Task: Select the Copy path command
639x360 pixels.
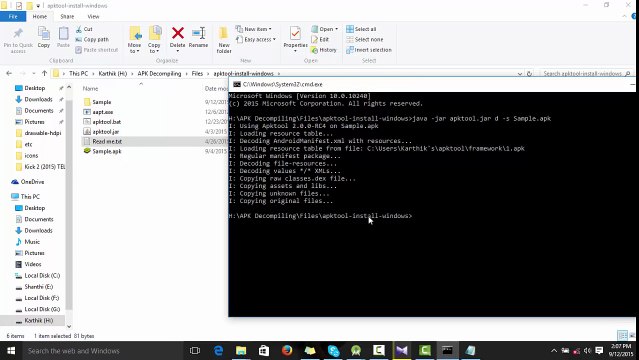Action: point(92,40)
